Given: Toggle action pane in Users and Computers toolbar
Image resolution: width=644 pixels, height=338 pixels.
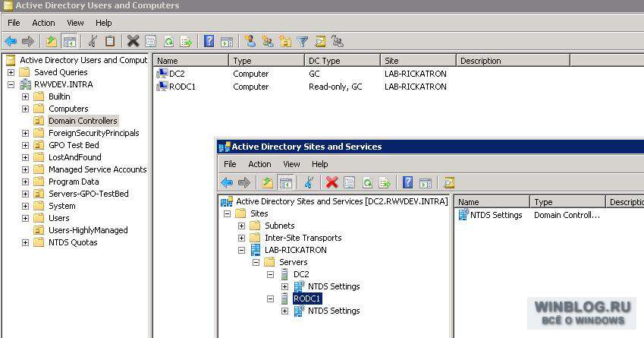Looking at the screenshot, I should (227, 42).
